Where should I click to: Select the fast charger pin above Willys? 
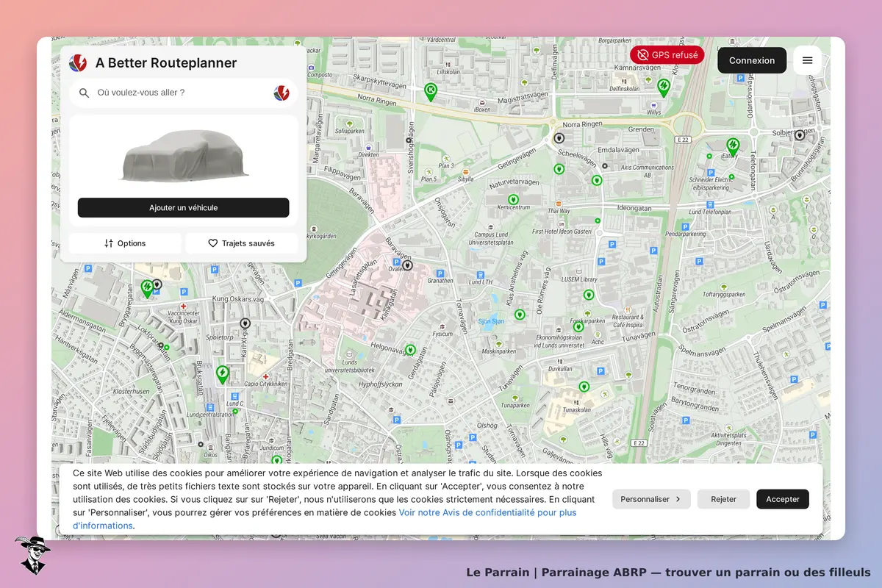point(664,87)
